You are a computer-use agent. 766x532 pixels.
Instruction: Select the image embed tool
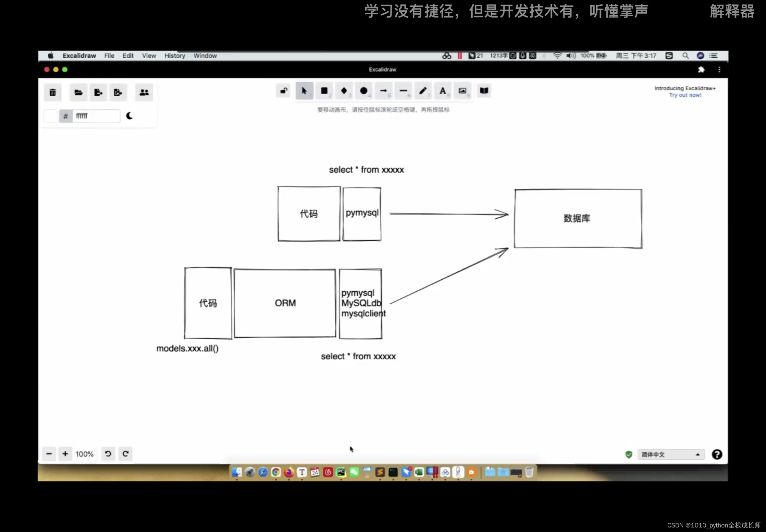pyautogui.click(x=463, y=91)
